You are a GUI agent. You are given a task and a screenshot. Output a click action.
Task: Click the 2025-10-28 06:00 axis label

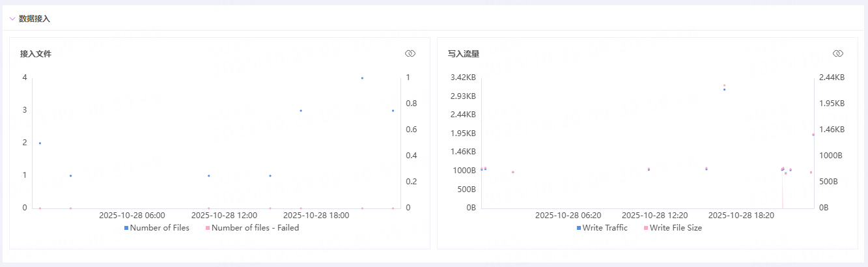(x=132, y=215)
